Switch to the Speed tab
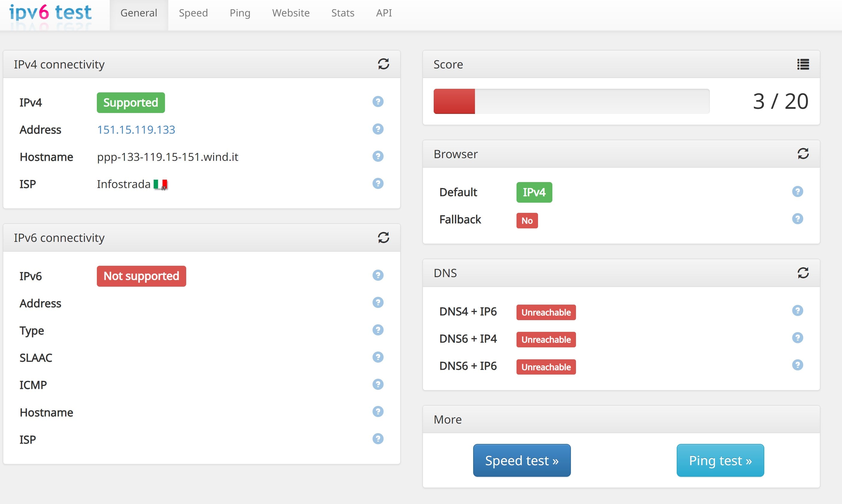The height and width of the screenshot is (504, 842). (x=193, y=13)
